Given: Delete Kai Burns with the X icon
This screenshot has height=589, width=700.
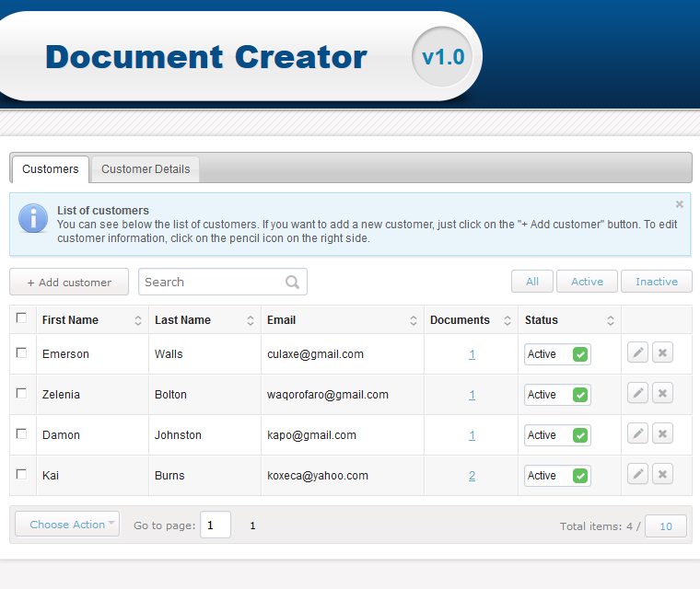Looking at the screenshot, I should tap(662, 474).
